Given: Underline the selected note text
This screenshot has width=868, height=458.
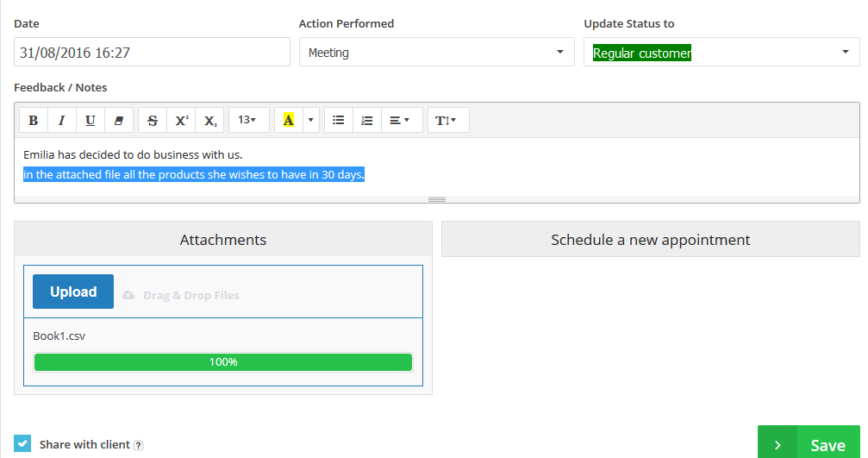Looking at the screenshot, I should coord(91,120).
